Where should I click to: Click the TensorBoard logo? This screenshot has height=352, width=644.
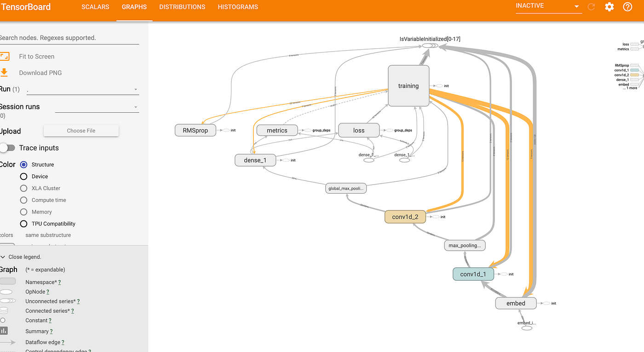click(x=25, y=7)
